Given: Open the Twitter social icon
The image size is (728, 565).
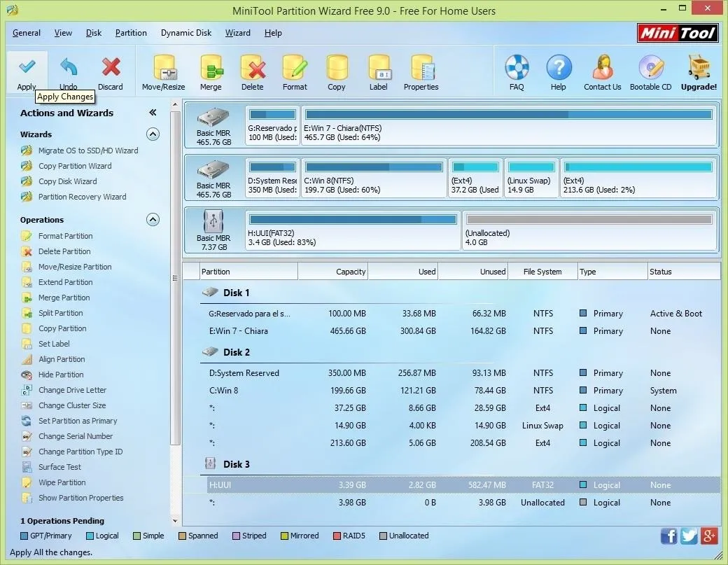Looking at the screenshot, I should (x=689, y=536).
